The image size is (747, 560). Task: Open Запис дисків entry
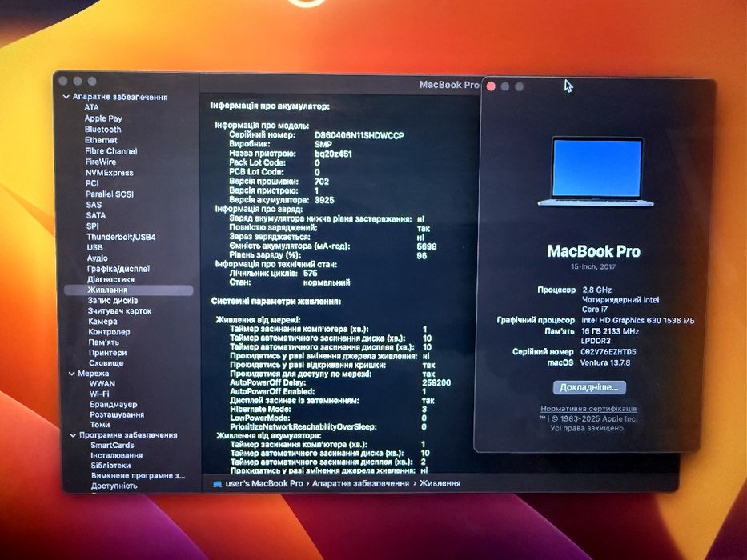tap(112, 301)
